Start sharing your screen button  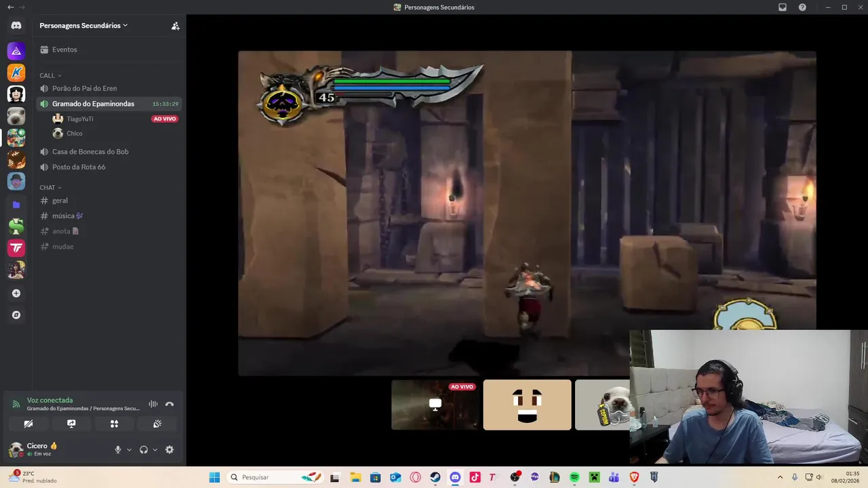[x=71, y=424]
